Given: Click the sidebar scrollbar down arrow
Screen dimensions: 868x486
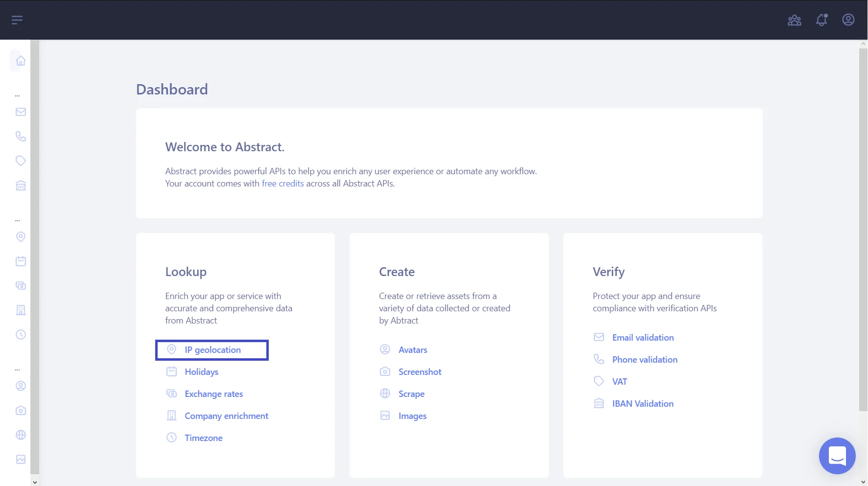Looking at the screenshot, I should point(34,482).
